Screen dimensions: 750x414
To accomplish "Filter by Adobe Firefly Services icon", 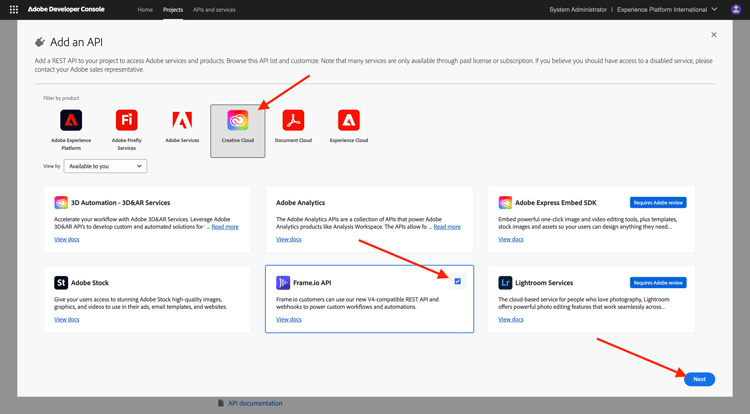I will pos(127,120).
